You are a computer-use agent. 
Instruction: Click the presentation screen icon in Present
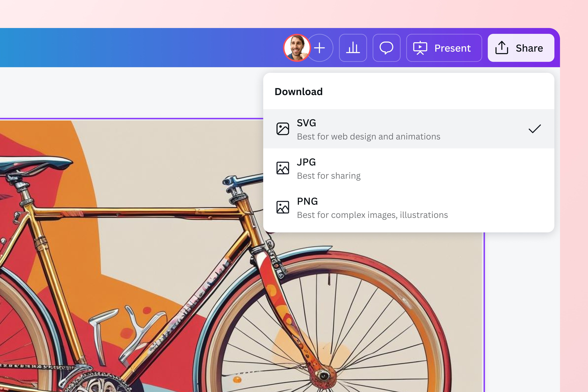click(420, 48)
